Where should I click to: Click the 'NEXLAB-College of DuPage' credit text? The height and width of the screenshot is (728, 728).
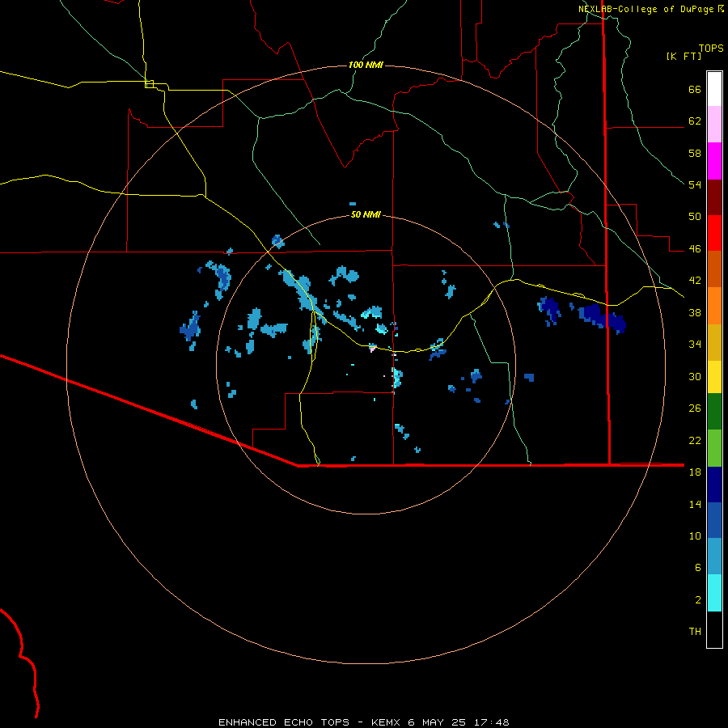click(645, 9)
